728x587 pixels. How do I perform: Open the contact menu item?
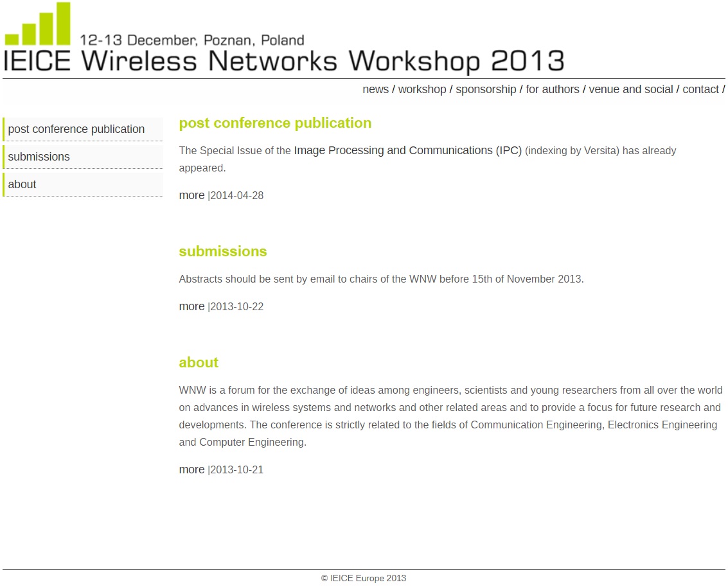[x=700, y=89]
